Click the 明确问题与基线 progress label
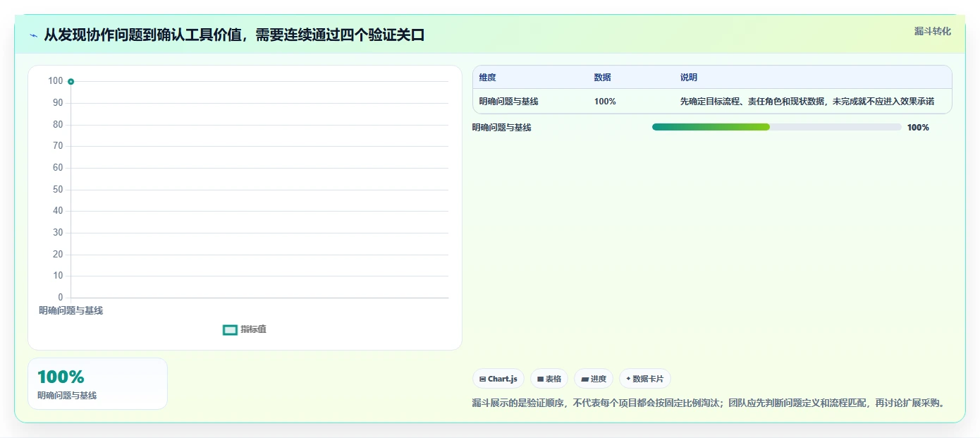The width and height of the screenshot is (980, 438). coord(501,128)
